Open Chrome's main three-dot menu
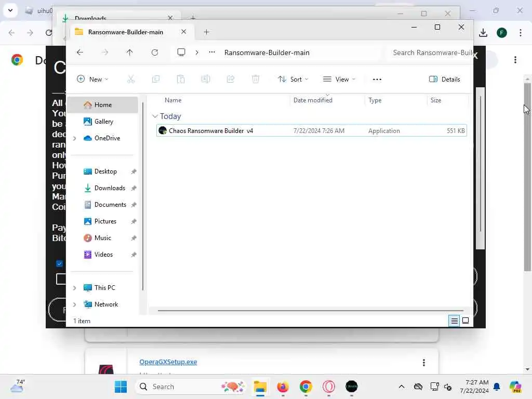The width and height of the screenshot is (532, 399). [521, 33]
